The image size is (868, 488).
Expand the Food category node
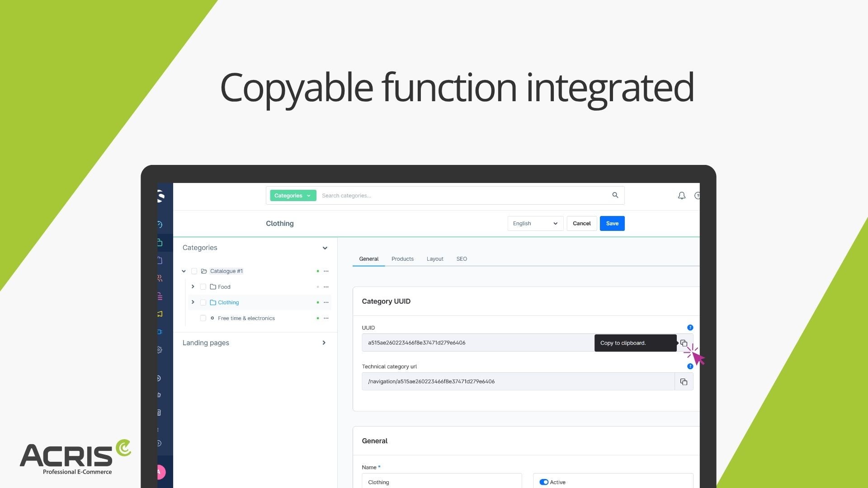(193, 286)
